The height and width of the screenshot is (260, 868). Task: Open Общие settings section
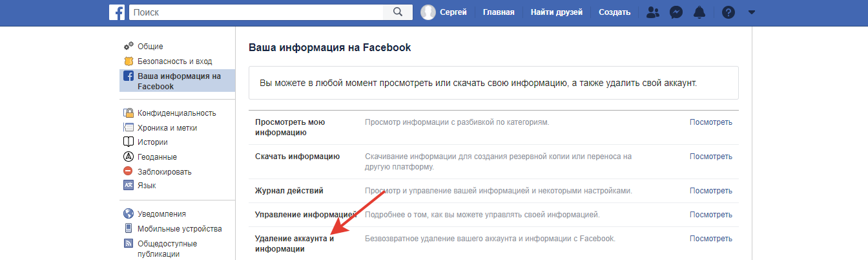(x=150, y=47)
